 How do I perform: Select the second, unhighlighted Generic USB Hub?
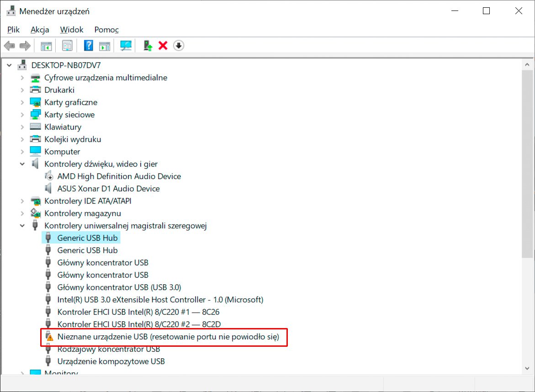pos(87,250)
